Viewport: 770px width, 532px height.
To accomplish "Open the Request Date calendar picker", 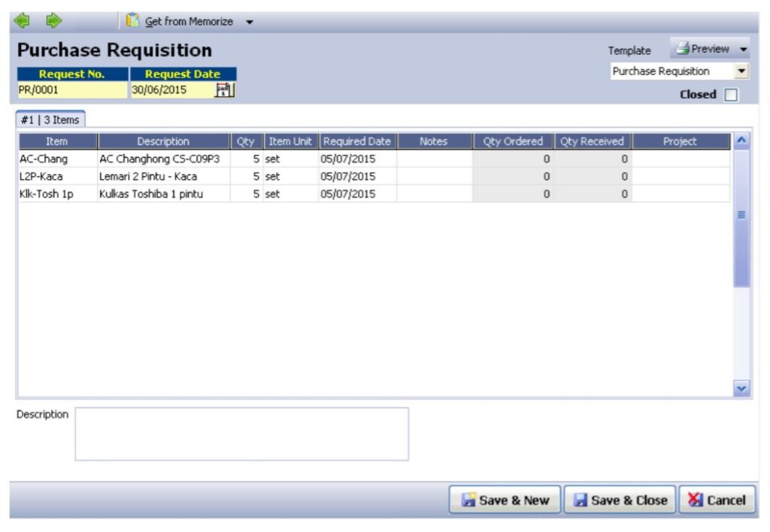I will pos(225,90).
